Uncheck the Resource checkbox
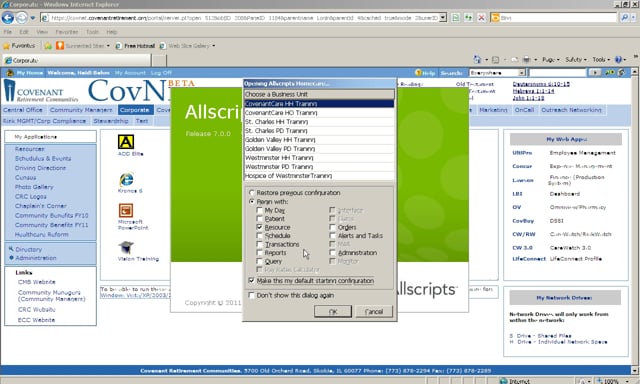This screenshot has height=384, width=640. click(260, 227)
